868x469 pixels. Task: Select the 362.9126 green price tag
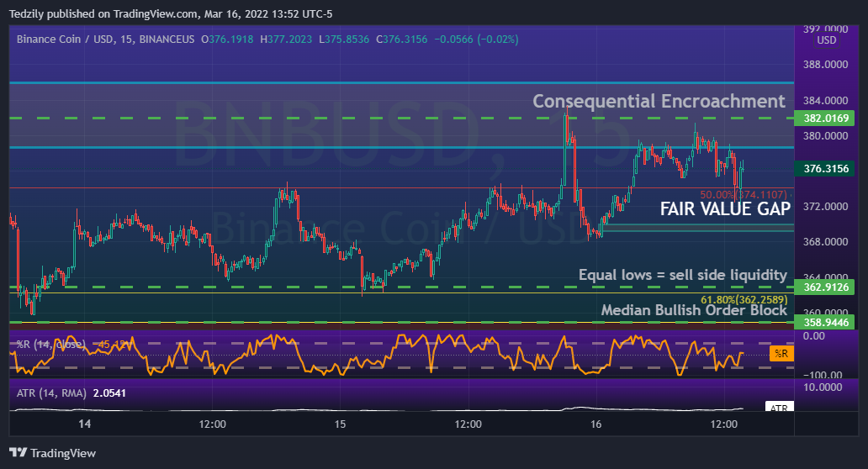(x=824, y=287)
